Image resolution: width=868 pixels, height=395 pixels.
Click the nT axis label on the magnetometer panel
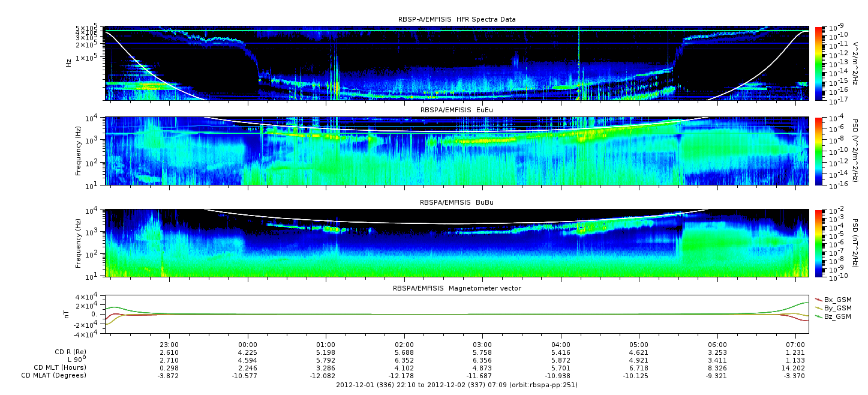68,315
